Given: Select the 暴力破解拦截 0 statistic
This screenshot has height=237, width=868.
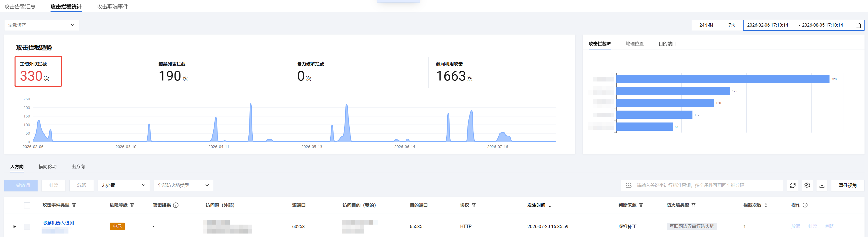Looking at the screenshot, I should click(x=310, y=72).
